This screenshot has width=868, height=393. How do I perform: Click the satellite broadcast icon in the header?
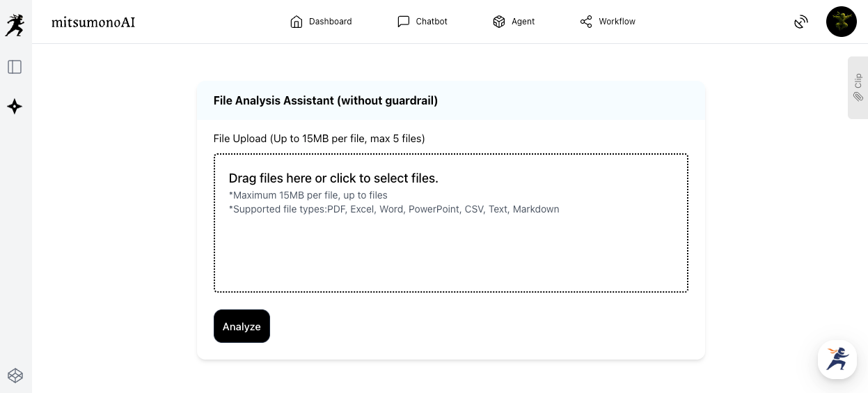pyautogui.click(x=801, y=22)
